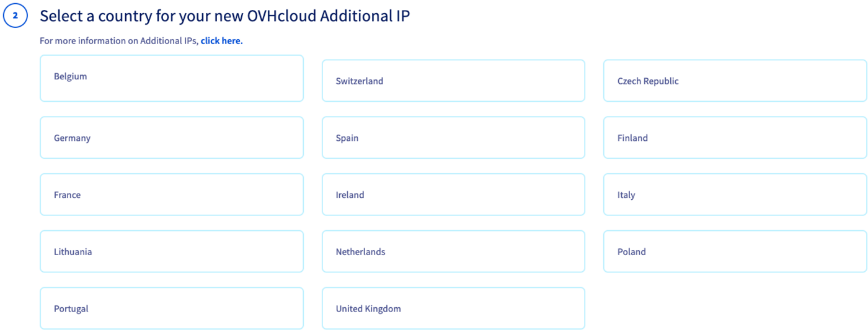Pick France from the country list
Screen dimensions: 868x332
click(x=171, y=195)
